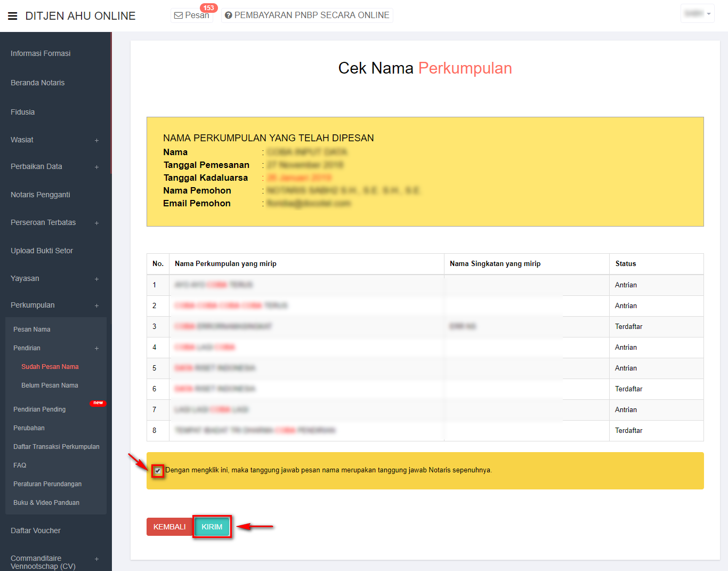Expand the Yayasan submenu
The height and width of the screenshot is (571, 728).
pos(96,279)
